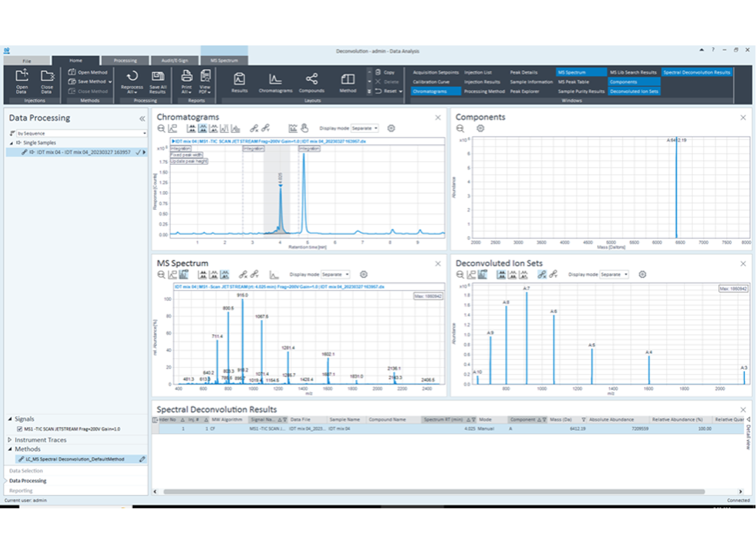Open MS Spectrum settings gear

[363, 274]
